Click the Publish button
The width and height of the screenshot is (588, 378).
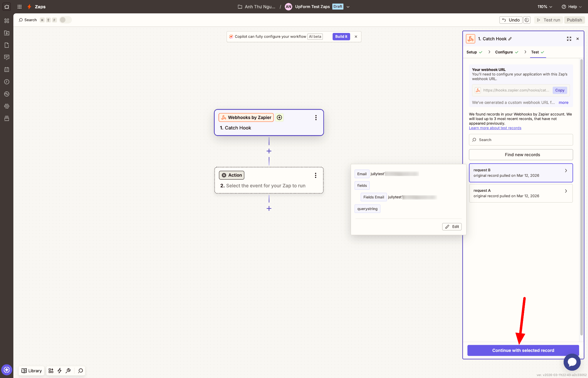574,20
